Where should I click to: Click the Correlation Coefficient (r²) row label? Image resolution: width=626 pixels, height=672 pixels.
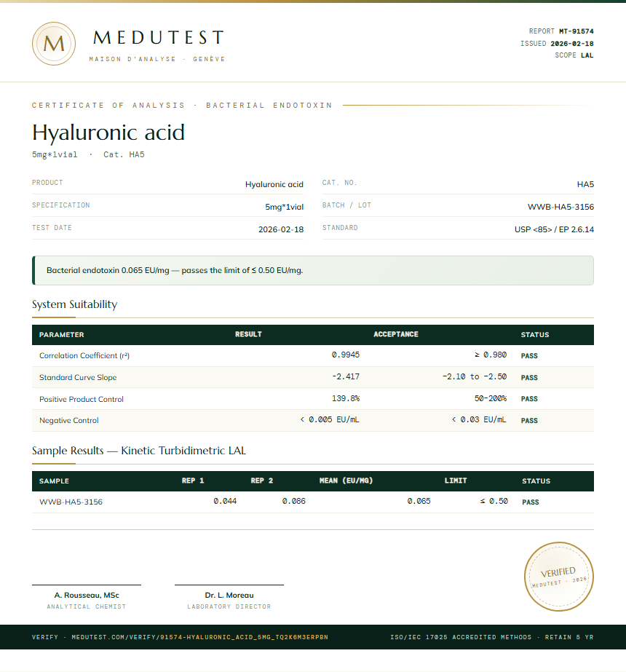click(84, 356)
